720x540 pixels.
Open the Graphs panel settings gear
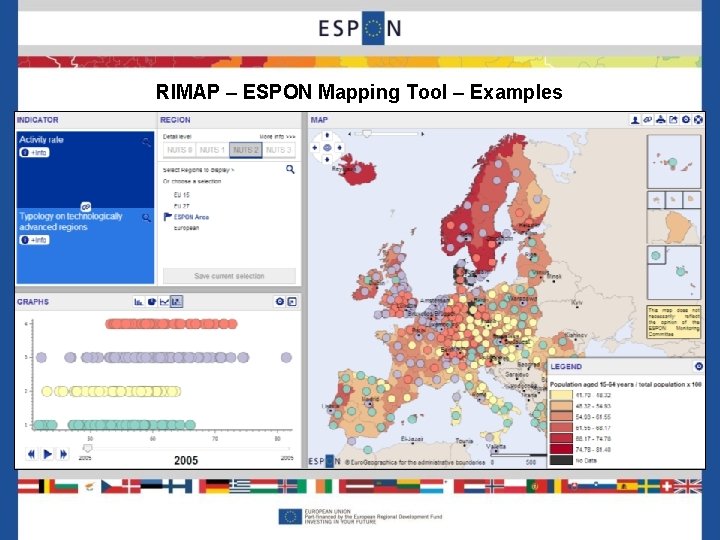[280, 302]
